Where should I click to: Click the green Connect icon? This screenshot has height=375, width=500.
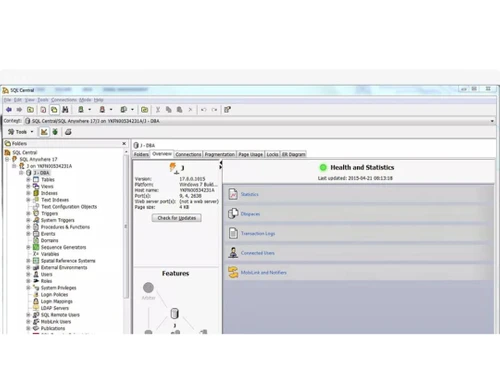tap(81, 109)
